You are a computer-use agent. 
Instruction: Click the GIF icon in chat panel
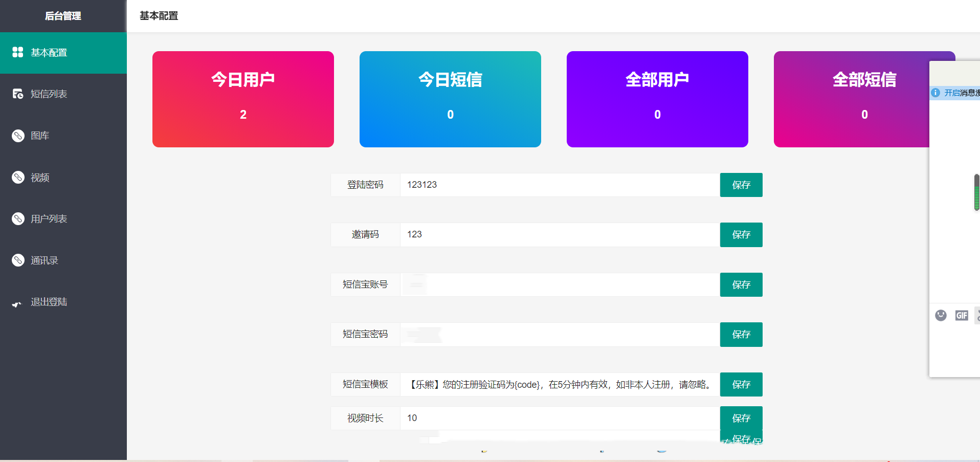click(x=962, y=315)
